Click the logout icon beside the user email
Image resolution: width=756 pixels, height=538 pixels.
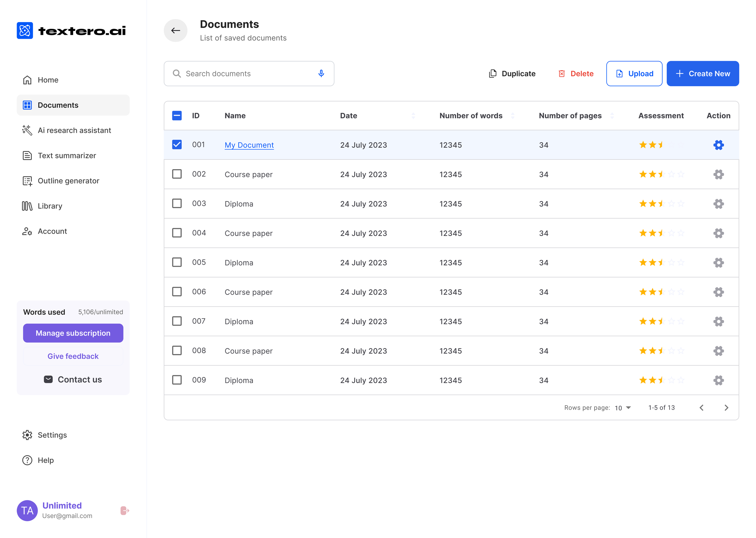[x=125, y=510]
